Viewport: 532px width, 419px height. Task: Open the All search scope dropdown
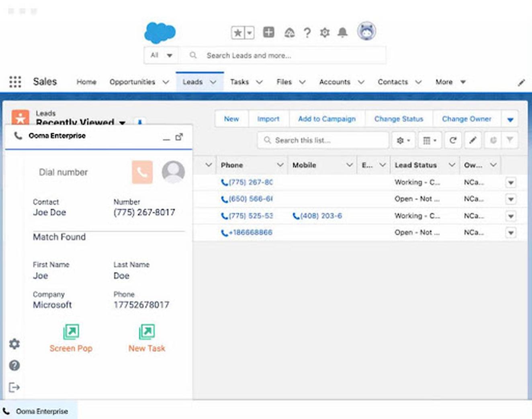click(162, 55)
